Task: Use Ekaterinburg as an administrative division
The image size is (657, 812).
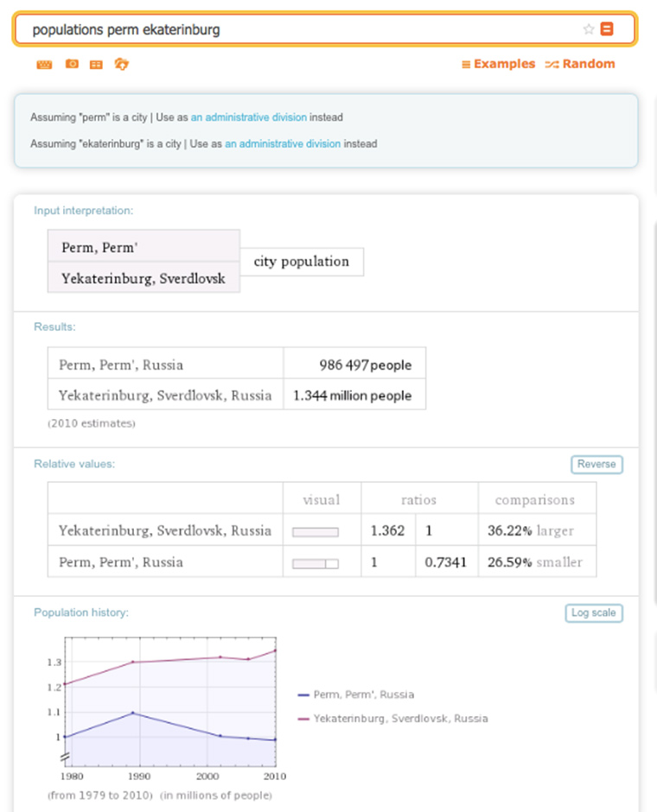Action: pyautogui.click(x=283, y=144)
